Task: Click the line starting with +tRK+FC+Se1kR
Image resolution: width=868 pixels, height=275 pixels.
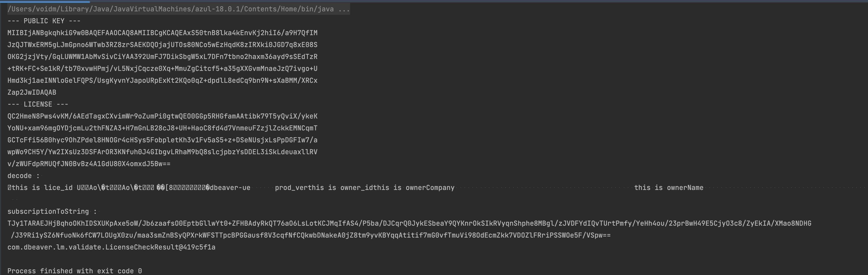Action: 162,68
